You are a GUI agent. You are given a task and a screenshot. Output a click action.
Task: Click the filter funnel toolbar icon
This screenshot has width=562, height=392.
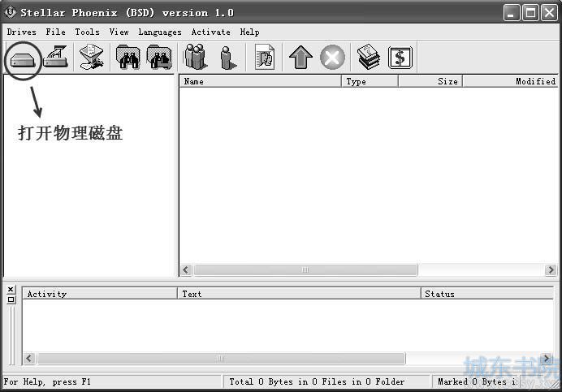tap(92, 57)
